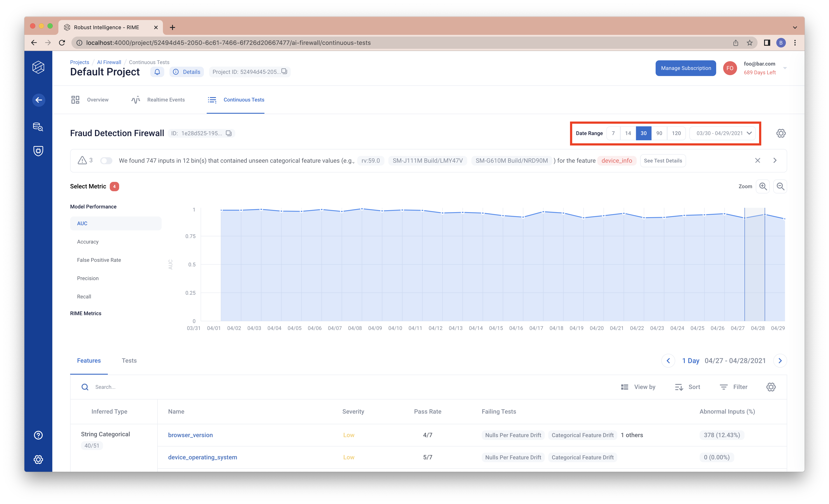Open the features table settings gear
Screen dimensions: 829x504
point(771,387)
